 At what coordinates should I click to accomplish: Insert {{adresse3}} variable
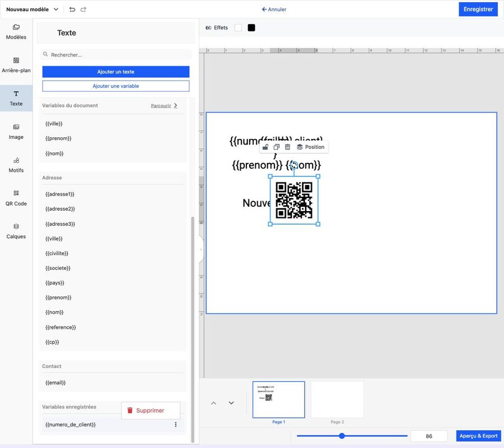60,224
